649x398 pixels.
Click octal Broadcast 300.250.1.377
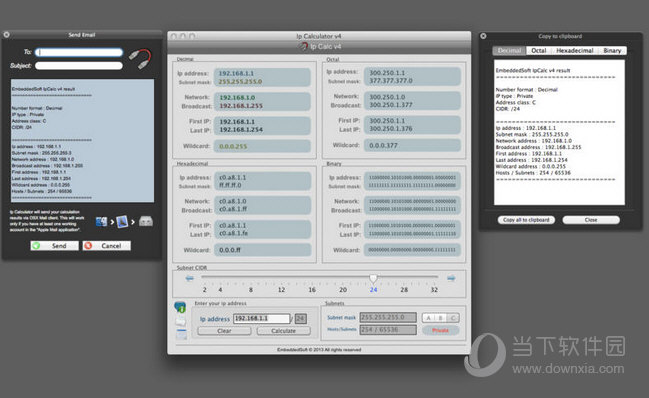391,105
